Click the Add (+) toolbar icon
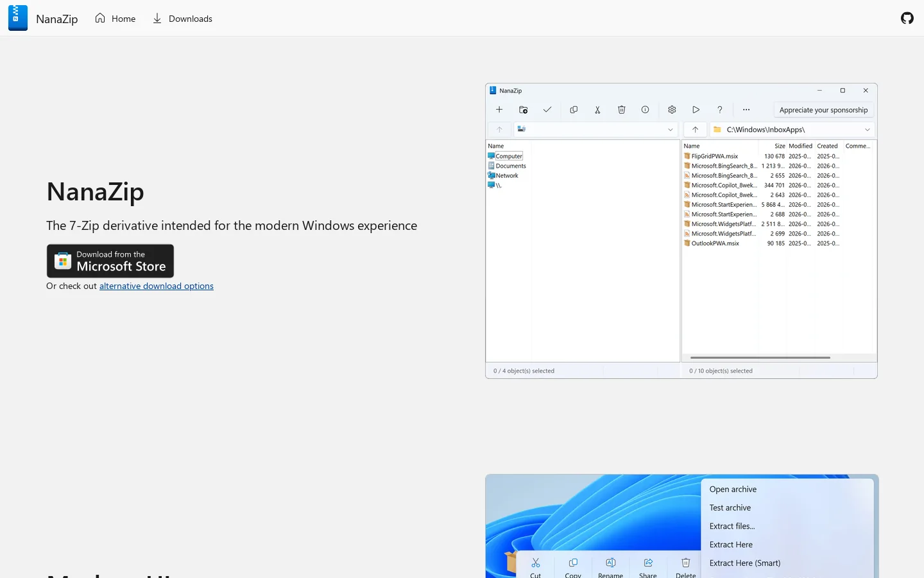This screenshot has width=924, height=578. click(499, 110)
